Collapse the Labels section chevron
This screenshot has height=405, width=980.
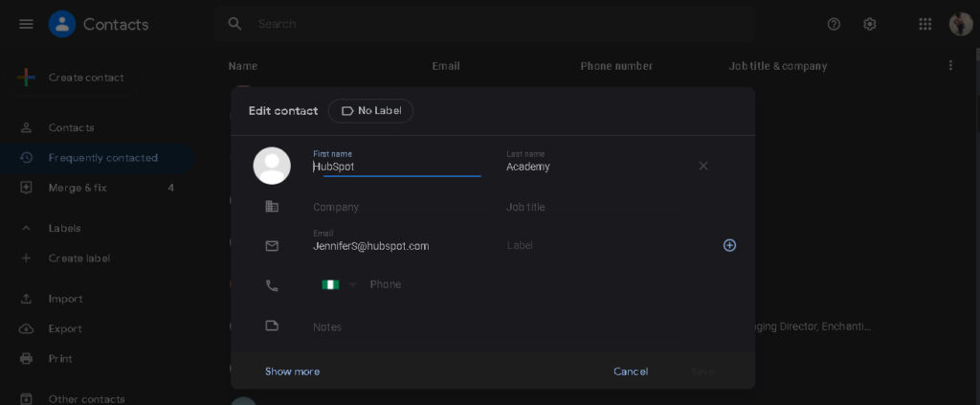click(26, 228)
